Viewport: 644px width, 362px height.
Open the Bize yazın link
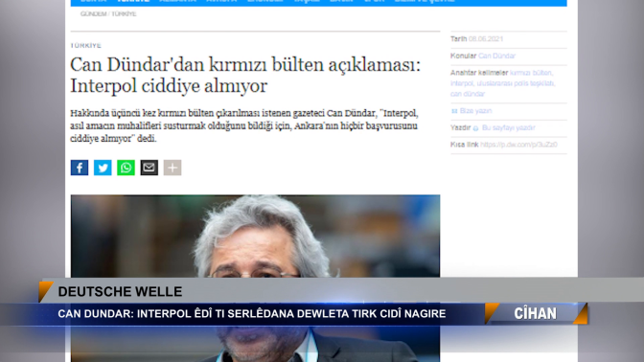[475, 111]
